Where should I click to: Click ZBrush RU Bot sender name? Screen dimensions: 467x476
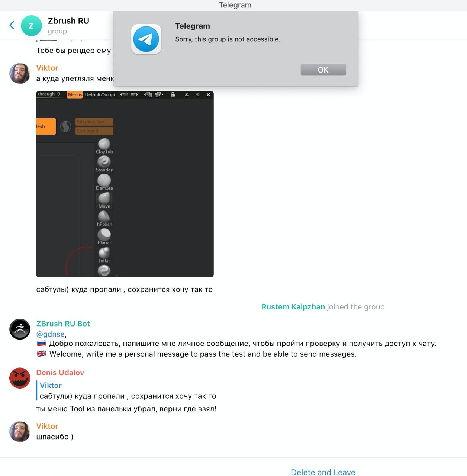point(63,324)
